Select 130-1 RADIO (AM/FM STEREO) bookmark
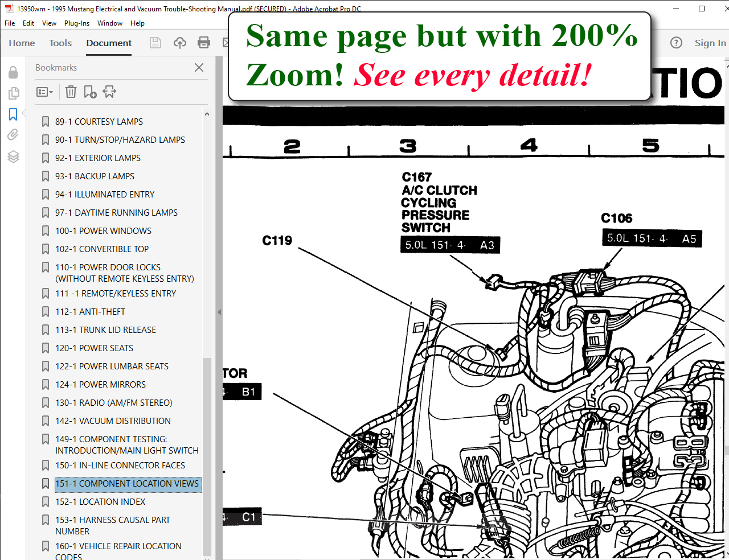Image resolution: width=729 pixels, height=560 pixels. [x=114, y=403]
